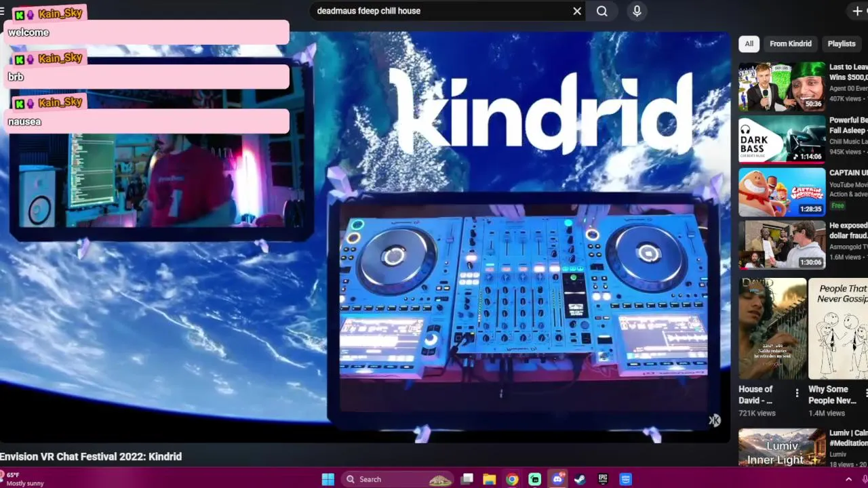Click the Create plus button
Image resolution: width=868 pixels, height=488 pixels.
858,11
